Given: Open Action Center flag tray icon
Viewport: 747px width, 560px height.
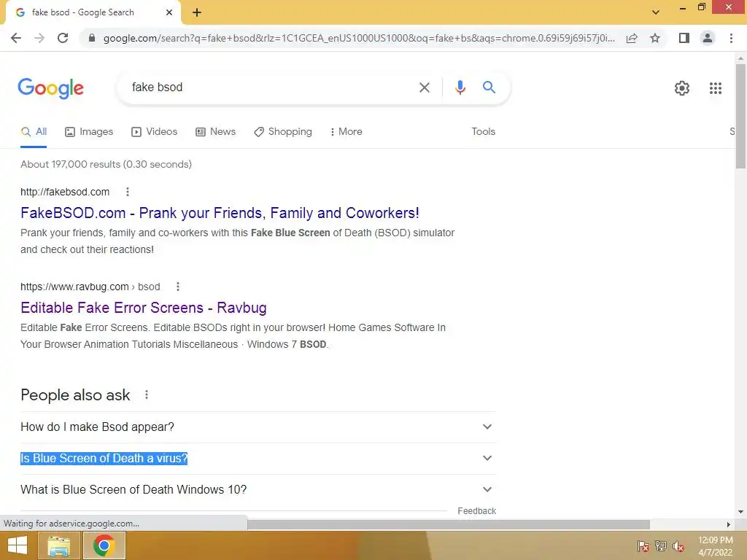Looking at the screenshot, I should (x=643, y=546).
